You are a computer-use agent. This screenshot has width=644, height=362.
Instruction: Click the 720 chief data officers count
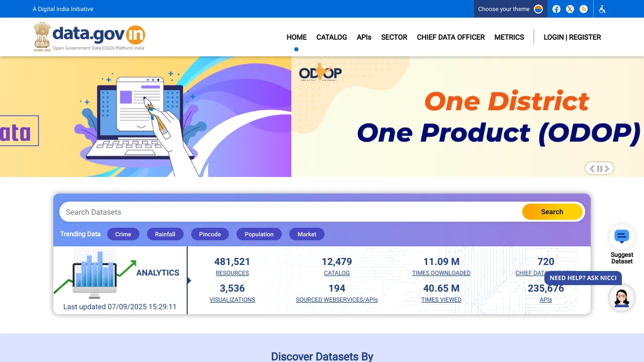coord(546,261)
